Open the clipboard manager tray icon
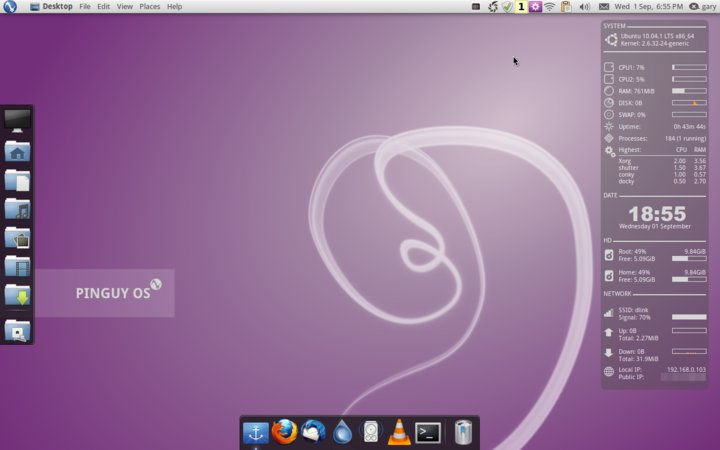The image size is (720, 450). coord(566,6)
